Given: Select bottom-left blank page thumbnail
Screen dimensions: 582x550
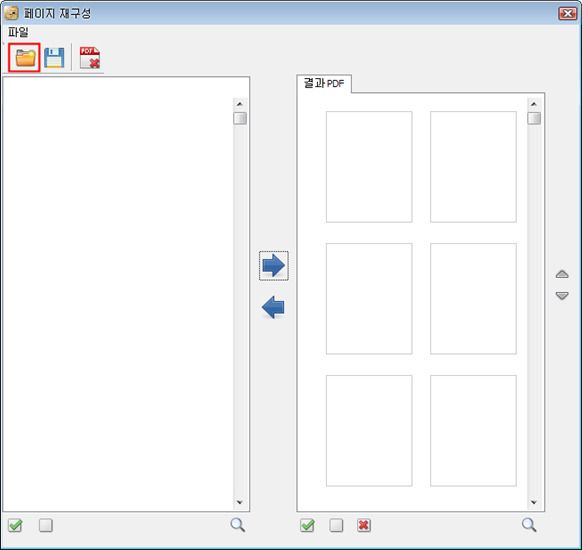Looking at the screenshot, I should coord(369,430).
